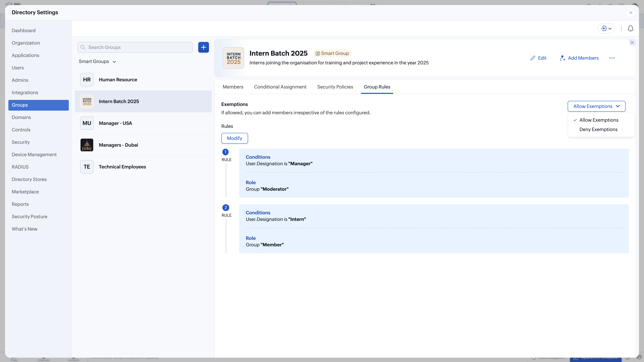
Task: Click the Modify rules button
Action: tap(234, 138)
